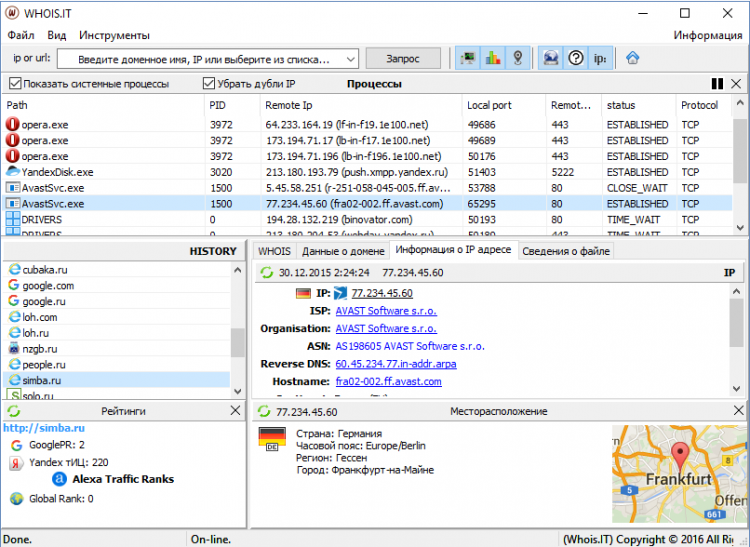Click the map location pin toolbar icon
750x547 pixels.
[x=517, y=58]
